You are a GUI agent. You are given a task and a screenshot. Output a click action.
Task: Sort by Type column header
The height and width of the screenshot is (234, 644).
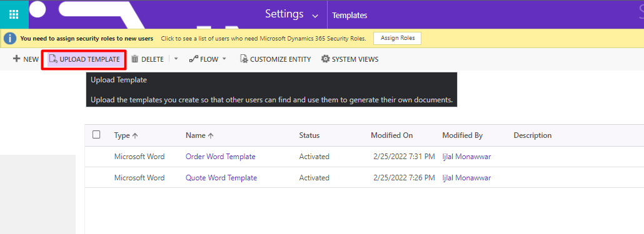(x=126, y=135)
